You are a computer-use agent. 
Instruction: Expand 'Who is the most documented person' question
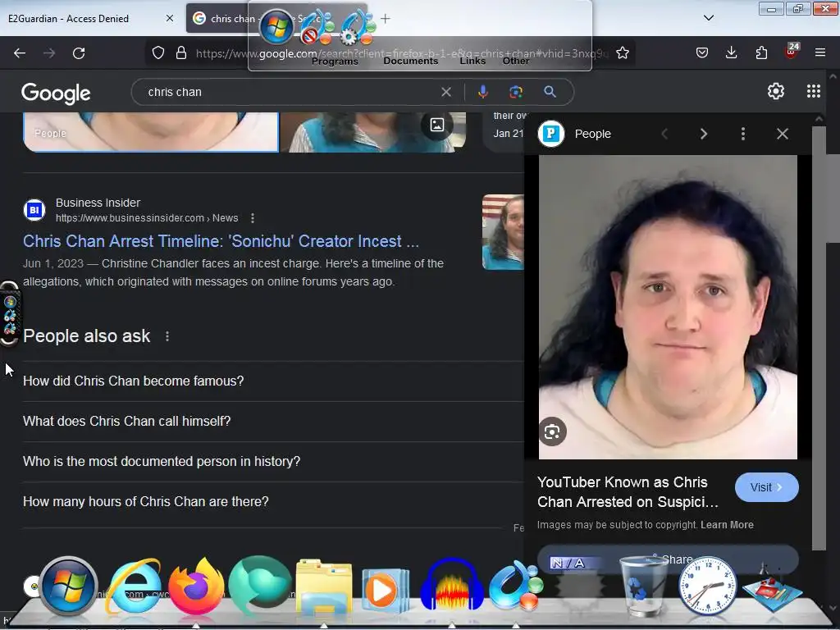click(x=273, y=461)
